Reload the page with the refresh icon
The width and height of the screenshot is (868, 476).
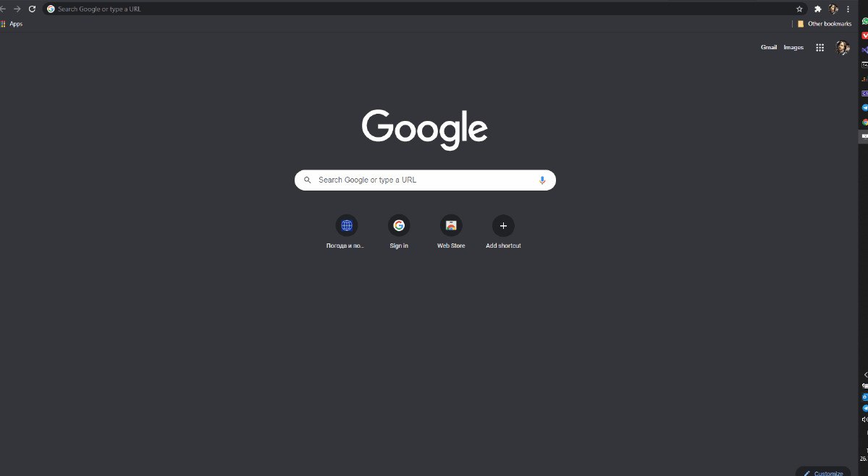click(32, 9)
